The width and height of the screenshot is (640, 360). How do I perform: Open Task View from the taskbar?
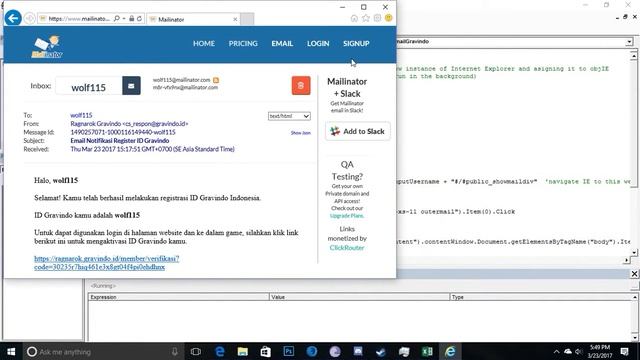pyautogui.click(x=196, y=351)
